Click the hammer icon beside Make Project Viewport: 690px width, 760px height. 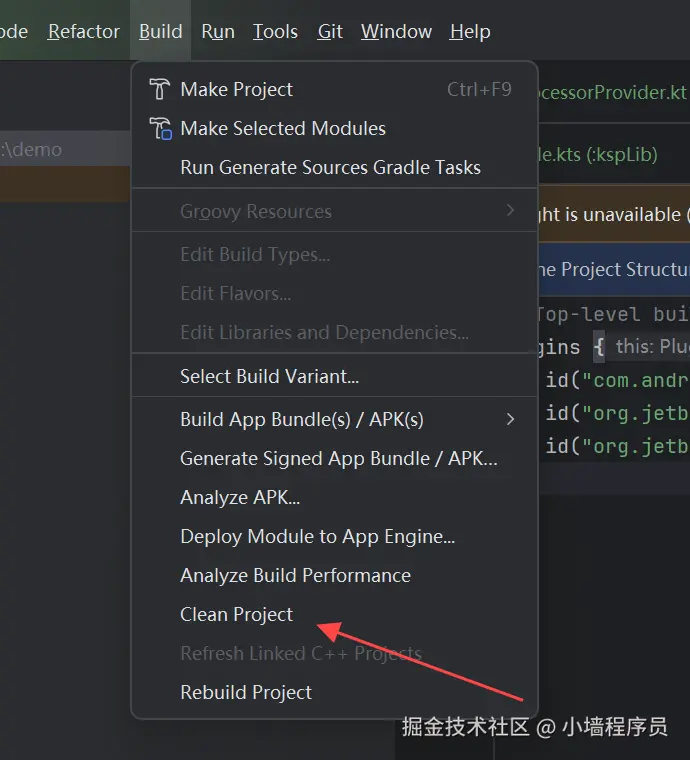click(x=159, y=89)
